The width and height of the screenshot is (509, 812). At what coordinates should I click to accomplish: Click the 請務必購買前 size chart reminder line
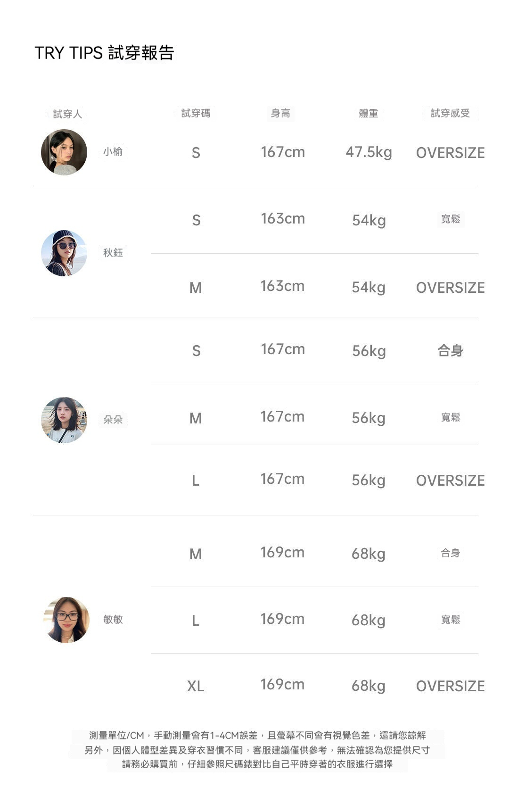[257, 764]
